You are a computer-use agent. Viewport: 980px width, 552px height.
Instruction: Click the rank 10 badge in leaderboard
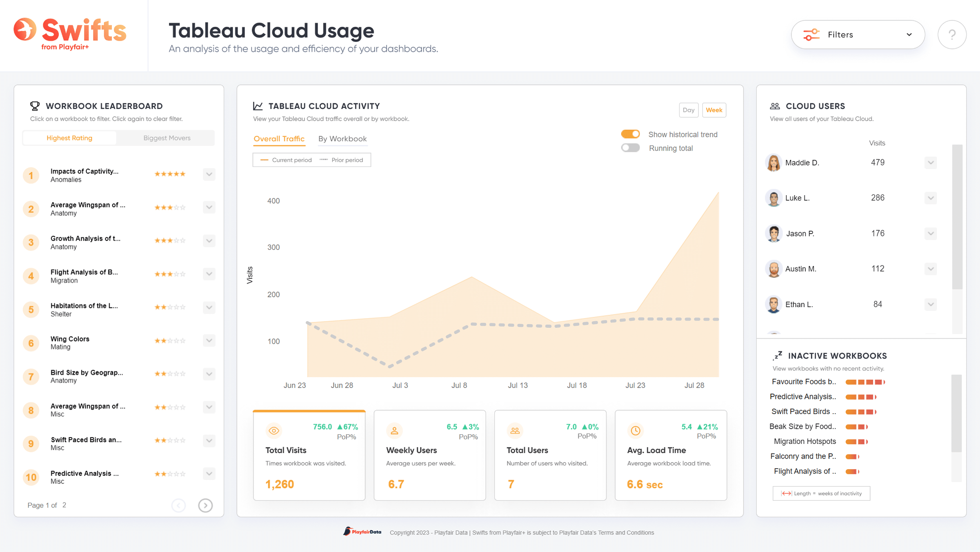point(31,477)
